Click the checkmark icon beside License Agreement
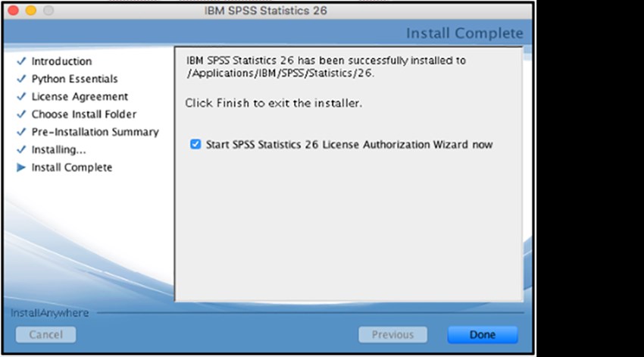 click(x=21, y=96)
